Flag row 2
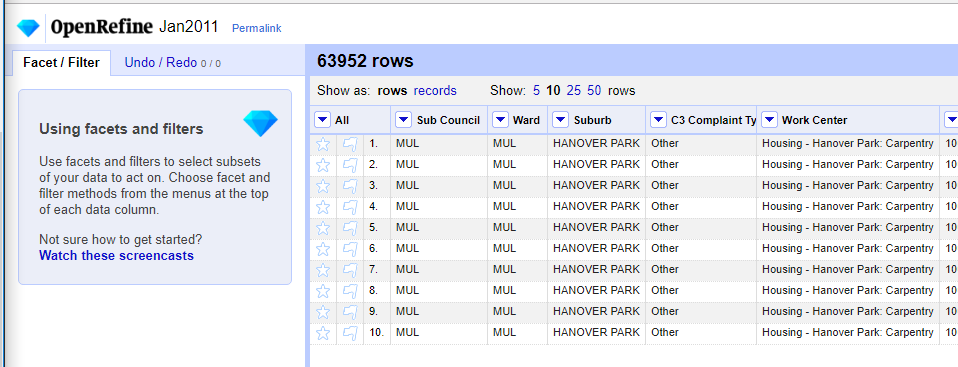 tap(349, 165)
